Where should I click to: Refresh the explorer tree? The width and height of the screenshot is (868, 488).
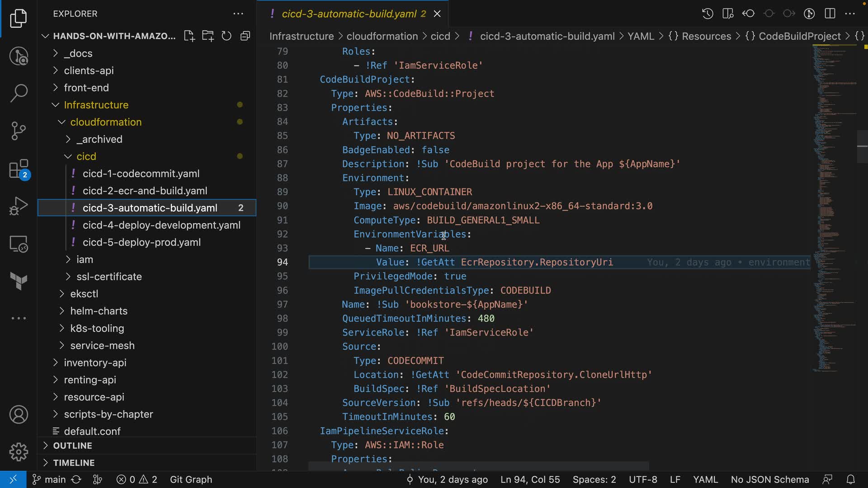click(x=226, y=36)
